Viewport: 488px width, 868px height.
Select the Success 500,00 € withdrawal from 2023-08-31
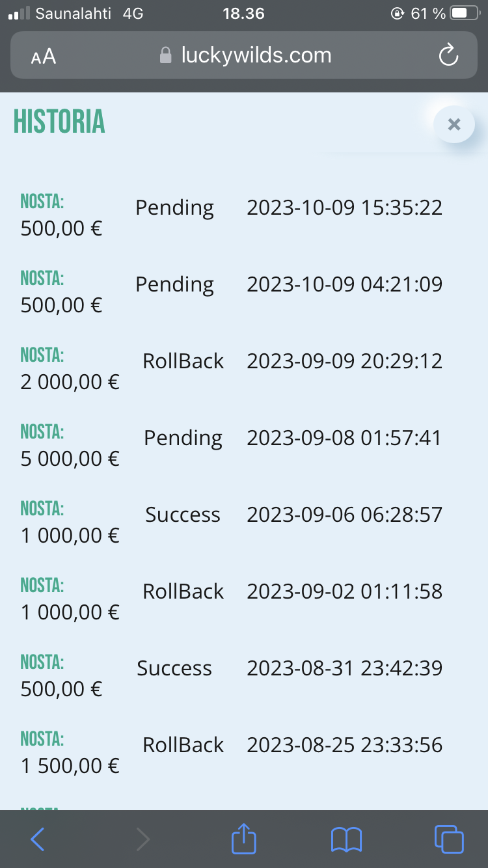pos(244,675)
